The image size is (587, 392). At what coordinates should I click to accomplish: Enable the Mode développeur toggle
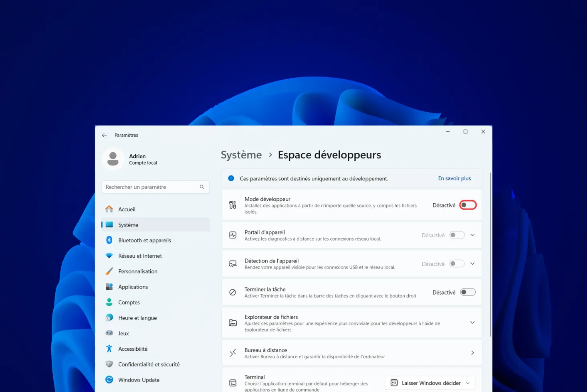(468, 205)
